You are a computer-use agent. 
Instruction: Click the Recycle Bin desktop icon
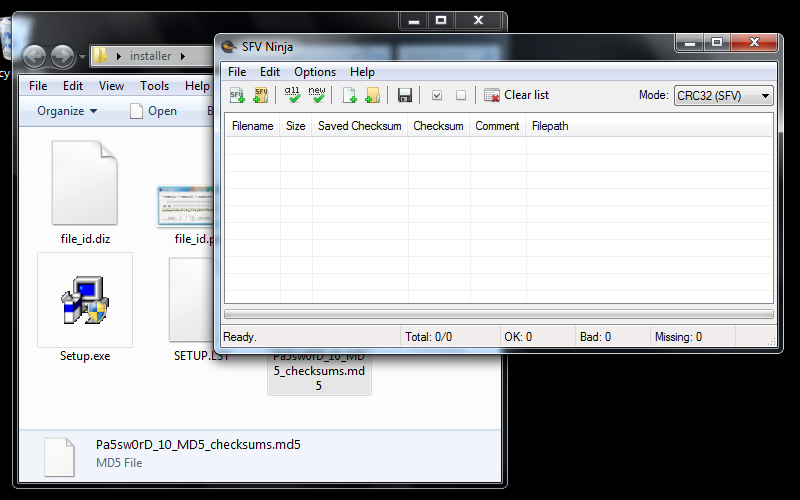[5, 41]
